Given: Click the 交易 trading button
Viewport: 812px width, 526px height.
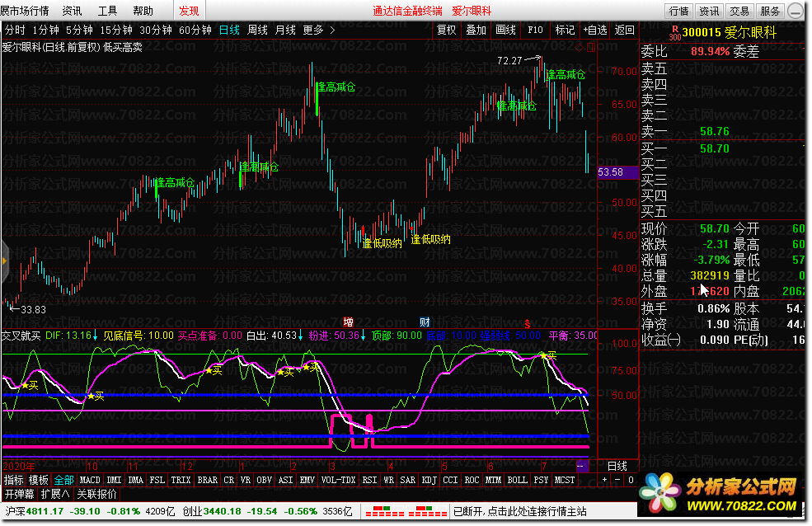Looking at the screenshot, I should point(739,11).
